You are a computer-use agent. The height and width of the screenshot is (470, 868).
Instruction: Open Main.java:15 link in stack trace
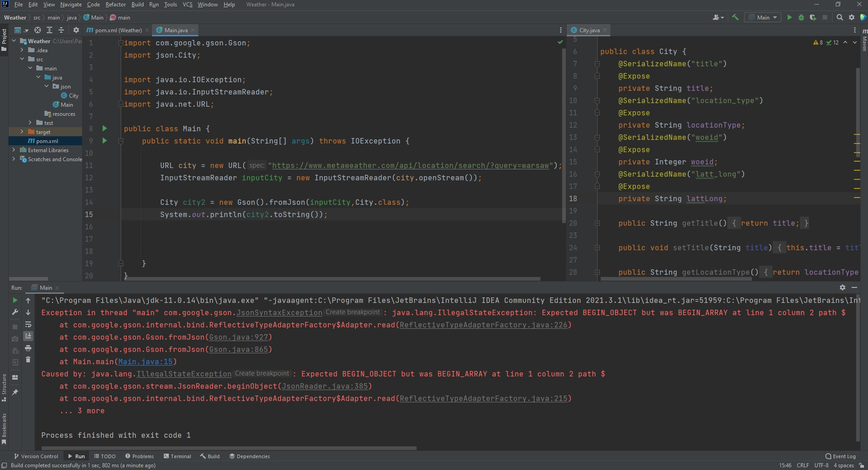click(x=146, y=361)
